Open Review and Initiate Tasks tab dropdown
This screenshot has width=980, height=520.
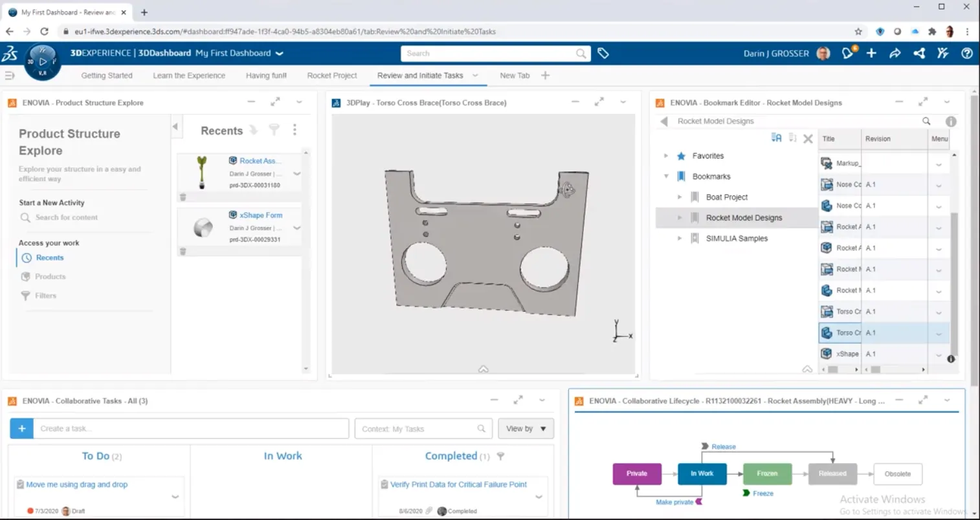pos(475,76)
